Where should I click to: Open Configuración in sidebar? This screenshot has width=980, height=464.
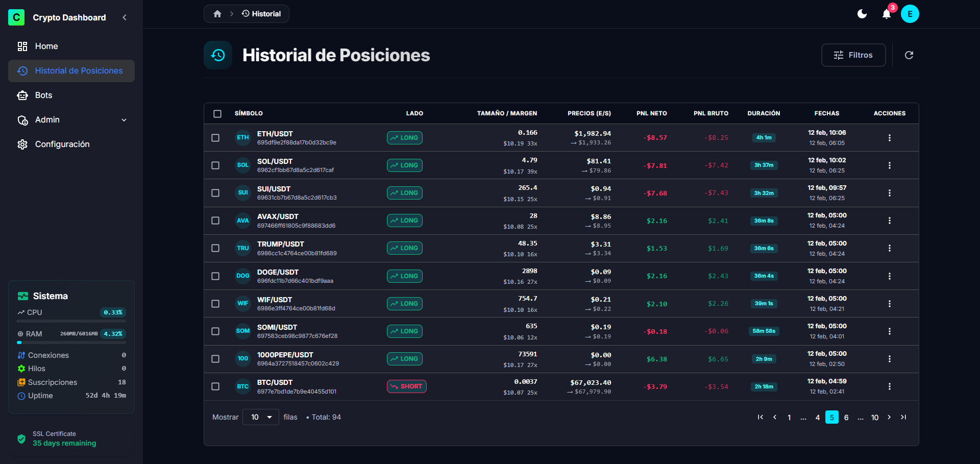(62, 144)
